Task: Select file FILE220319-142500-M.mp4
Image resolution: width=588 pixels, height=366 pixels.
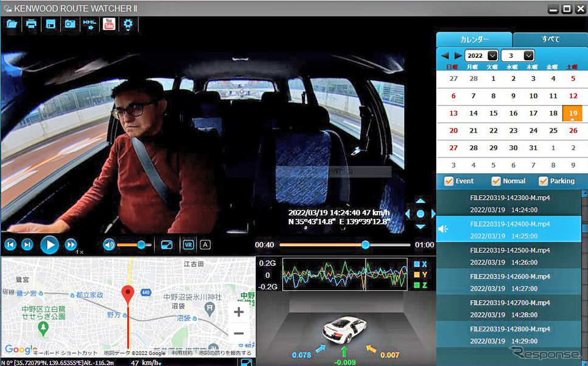Action: tap(509, 256)
